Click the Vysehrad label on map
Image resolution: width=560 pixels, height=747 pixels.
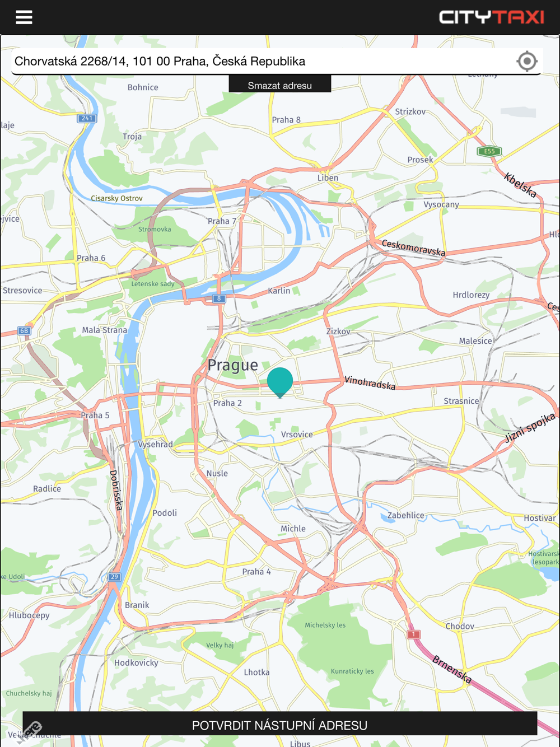click(155, 445)
